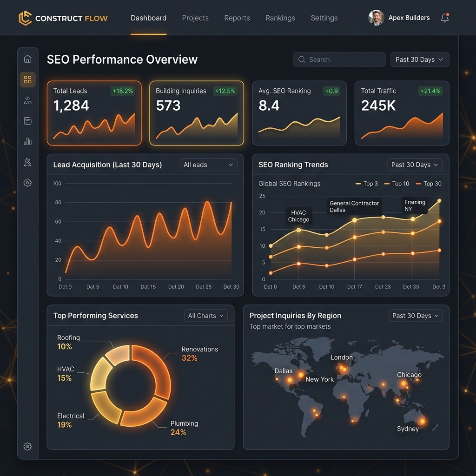Click the +0.9 badge on SEO Ranking
Screen dimensions: 476x476
pyautogui.click(x=331, y=91)
